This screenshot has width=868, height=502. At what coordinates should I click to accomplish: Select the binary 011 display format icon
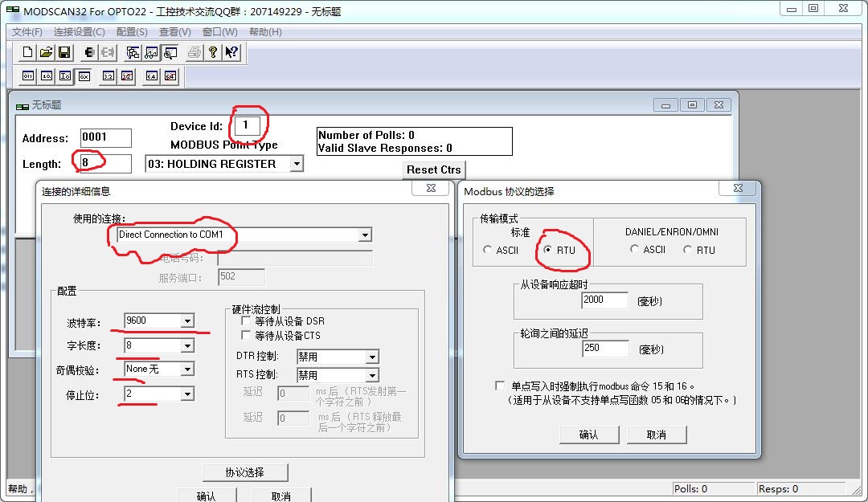28,76
